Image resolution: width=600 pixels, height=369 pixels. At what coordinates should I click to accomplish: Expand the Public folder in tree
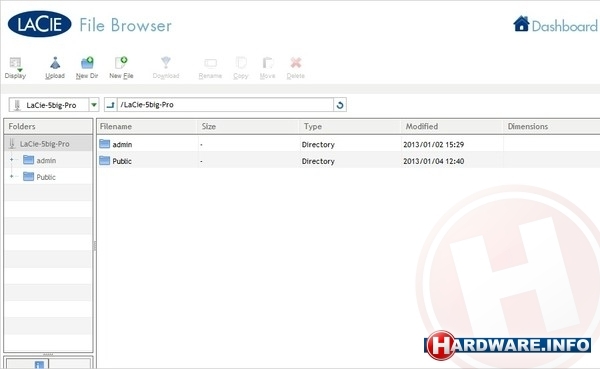11,176
